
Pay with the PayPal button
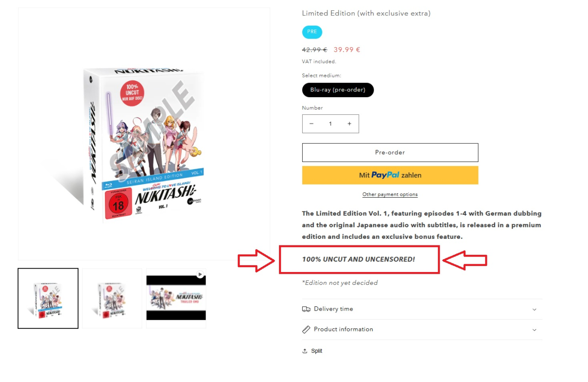pos(390,175)
